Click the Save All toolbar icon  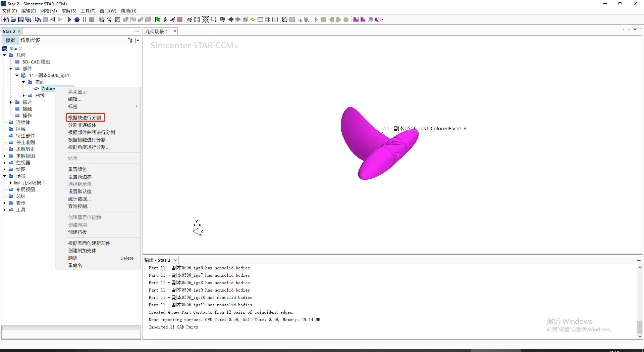point(28,19)
